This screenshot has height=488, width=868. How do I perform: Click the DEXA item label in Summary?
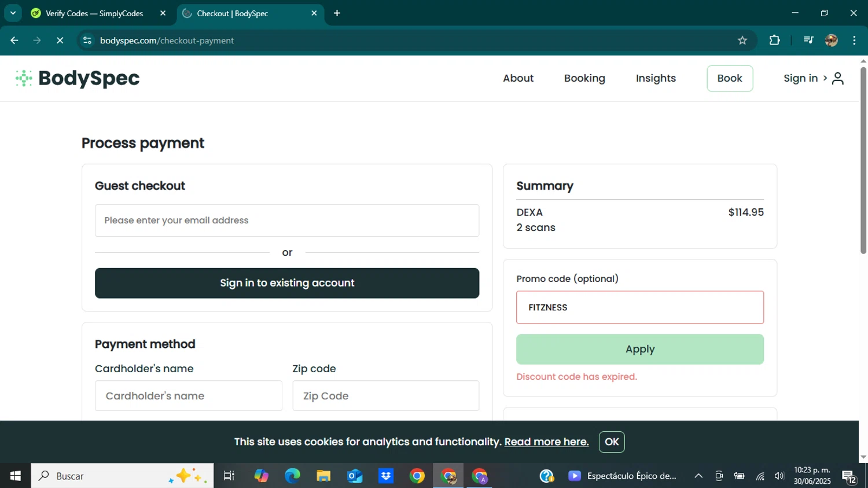(529, 212)
